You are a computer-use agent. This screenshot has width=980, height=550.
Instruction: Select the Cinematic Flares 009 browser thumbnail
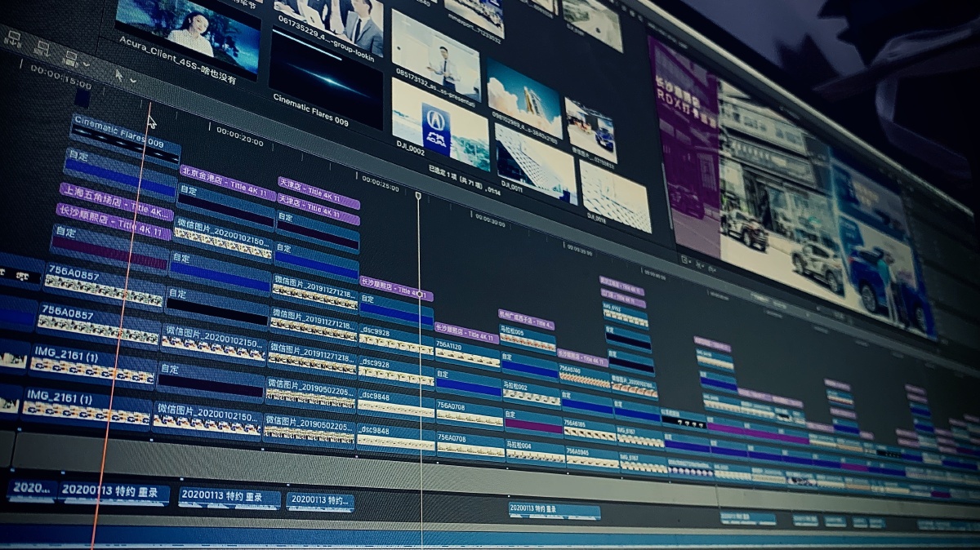[x=326, y=78]
